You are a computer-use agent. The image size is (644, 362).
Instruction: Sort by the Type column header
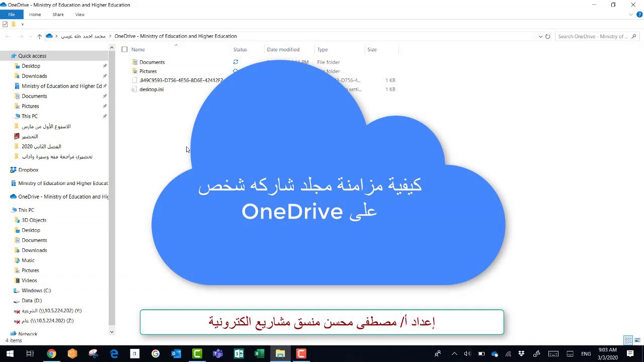[x=323, y=49]
